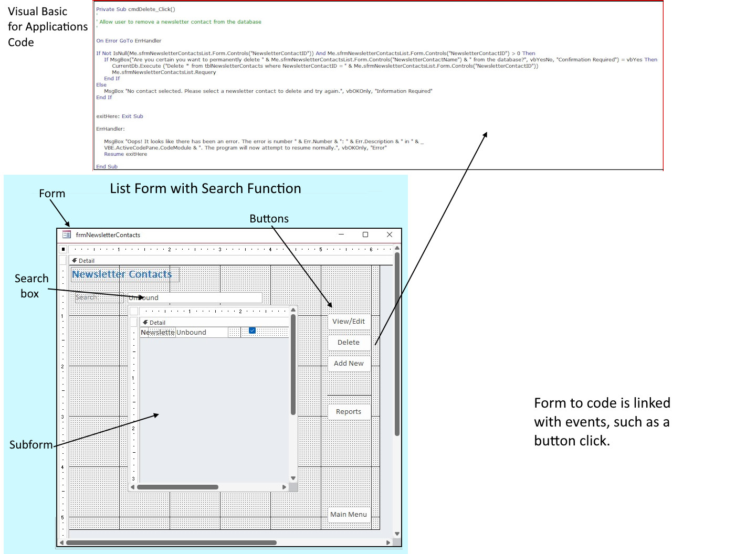Collapse the Detail band inside the subform
756x554 pixels.
click(145, 322)
